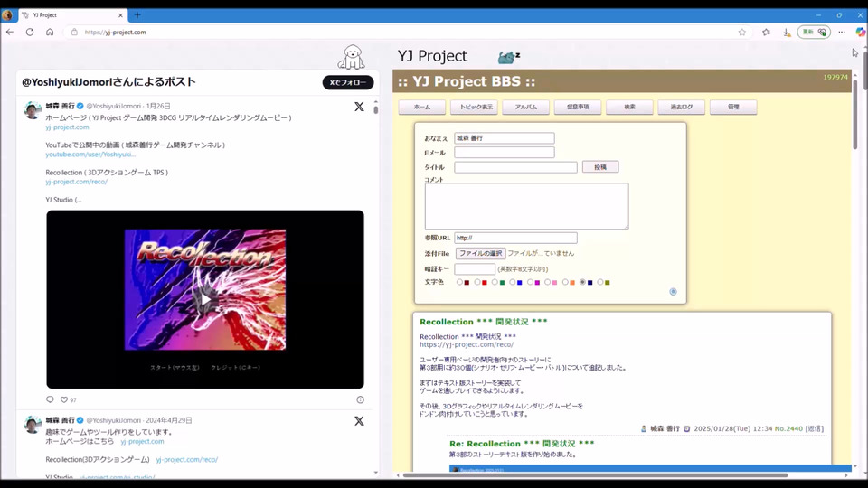The height and width of the screenshot is (488, 868).
Task: Click the round blue icon in post form
Action: [x=673, y=292]
